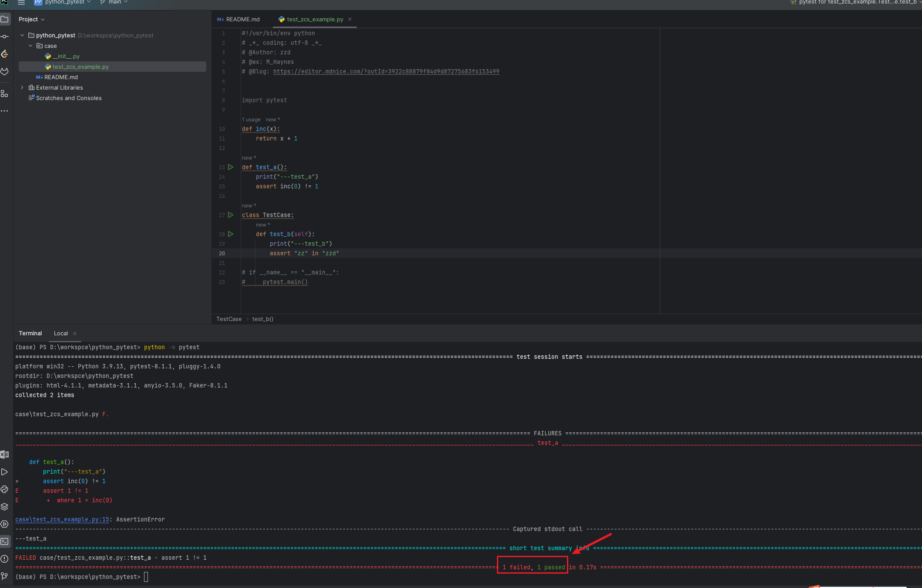922x588 pixels.
Task: Click the Python icon beside __init__.py
Action: pos(48,57)
